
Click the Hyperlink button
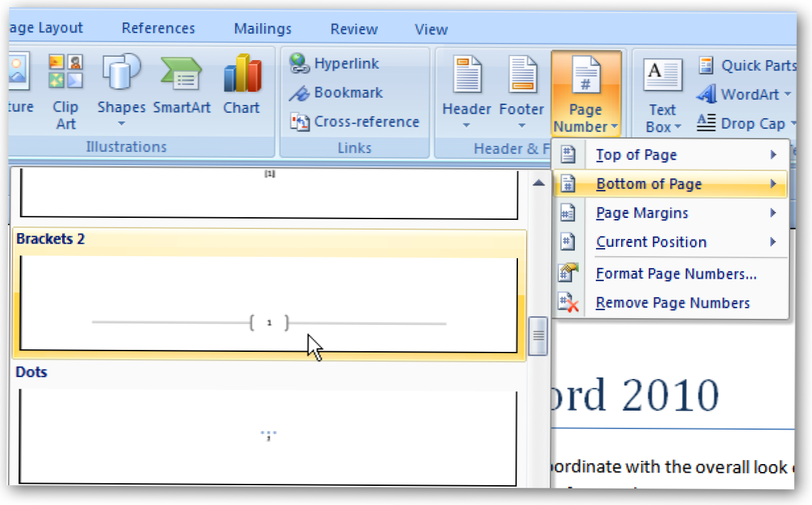(334, 64)
